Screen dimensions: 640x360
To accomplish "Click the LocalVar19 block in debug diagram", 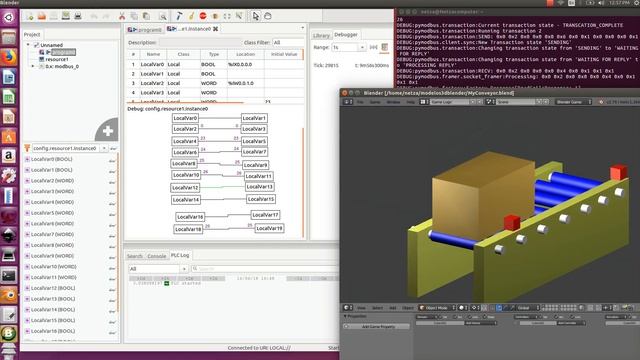I will pos(269,228).
